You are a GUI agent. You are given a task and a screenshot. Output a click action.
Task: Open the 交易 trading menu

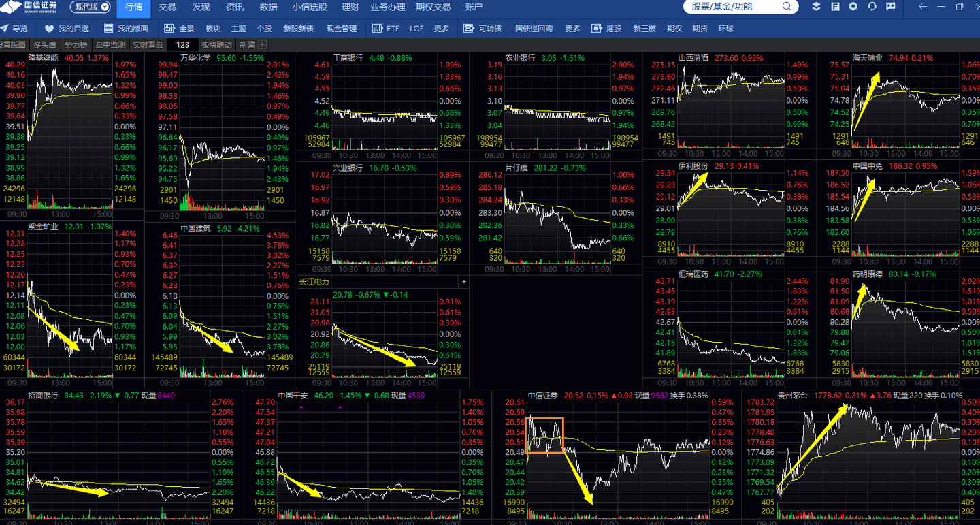click(x=167, y=7)
